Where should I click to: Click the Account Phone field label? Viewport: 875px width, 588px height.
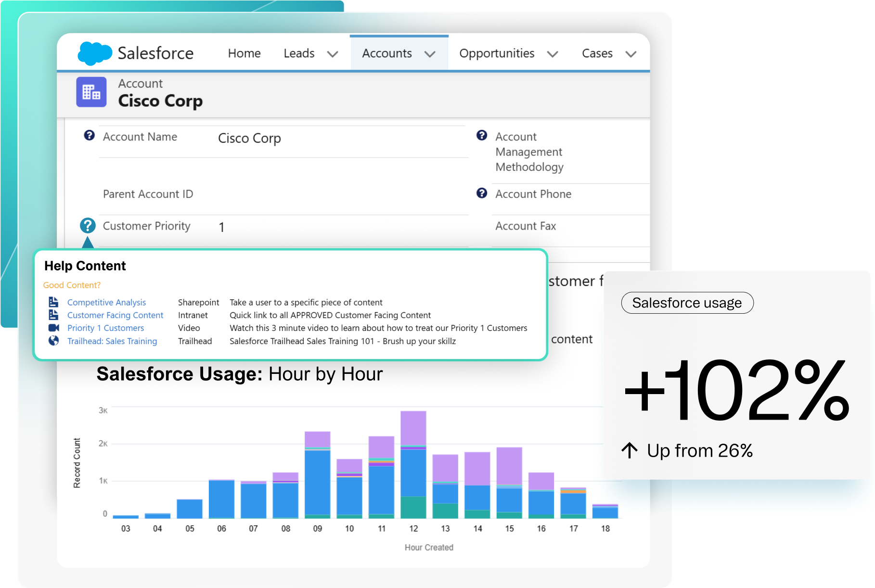pyautogui.click(x=533, y=194)
